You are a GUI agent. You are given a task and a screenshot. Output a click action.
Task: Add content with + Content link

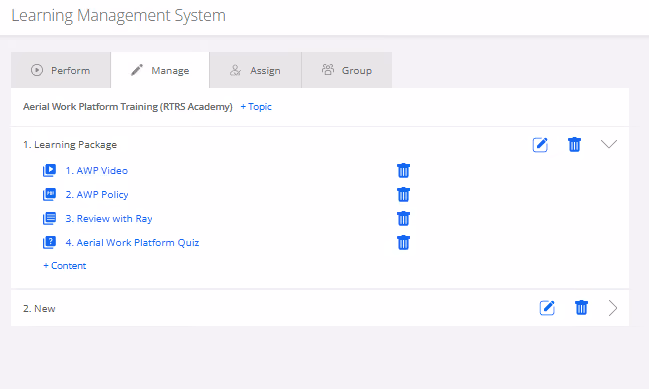65,266
